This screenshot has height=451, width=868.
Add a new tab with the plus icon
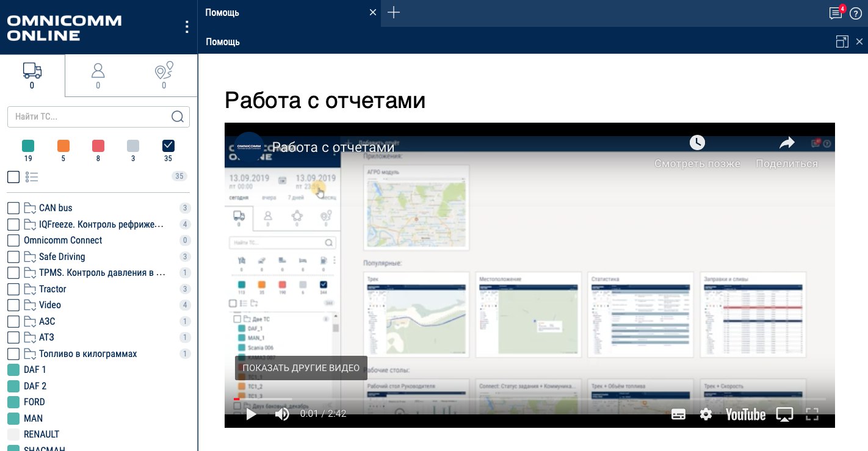(394, 12)
